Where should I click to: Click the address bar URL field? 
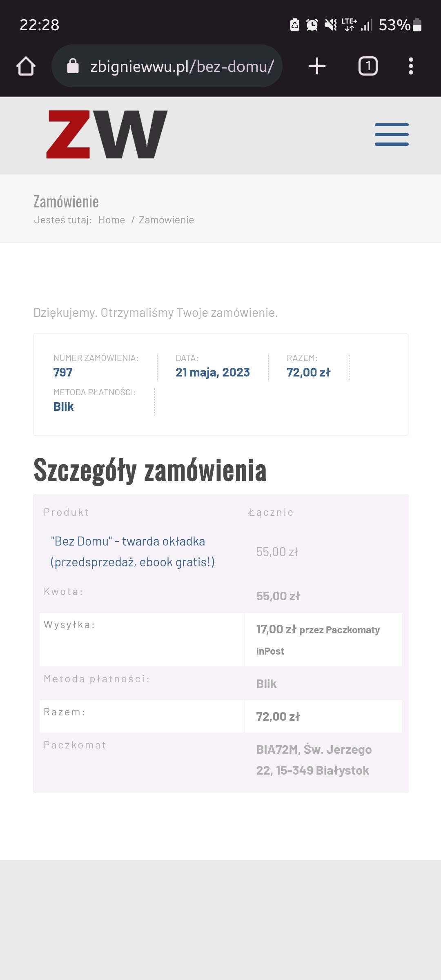click(182, 66)
